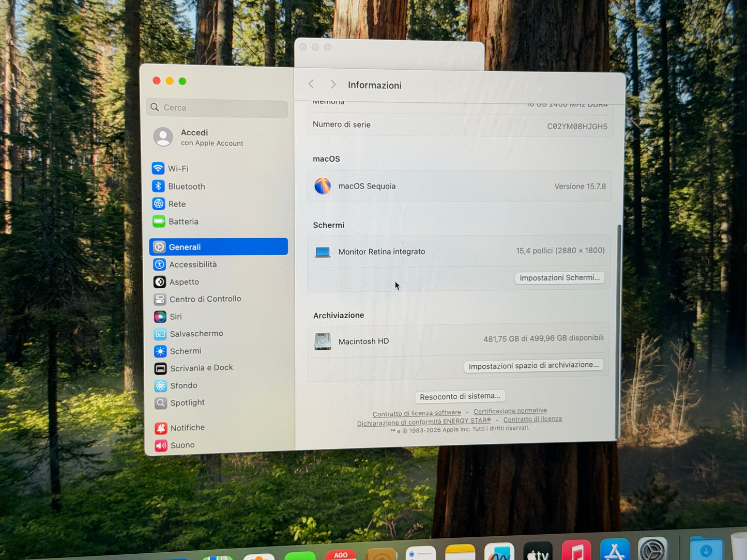Click Impostazioni spazio di archiviazione button
Image resolution: width=747 pixels, height=560 pixels.
click(x=533, y=366)
